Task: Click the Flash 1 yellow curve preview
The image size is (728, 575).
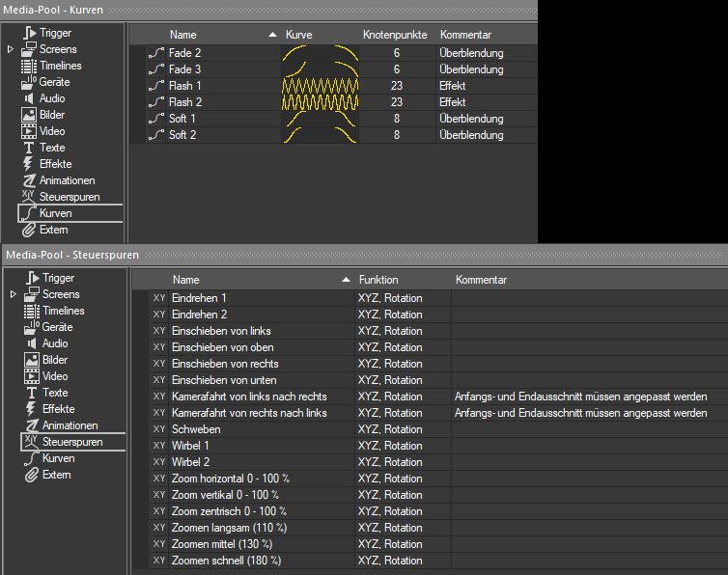Action: (x=320, y=86)
